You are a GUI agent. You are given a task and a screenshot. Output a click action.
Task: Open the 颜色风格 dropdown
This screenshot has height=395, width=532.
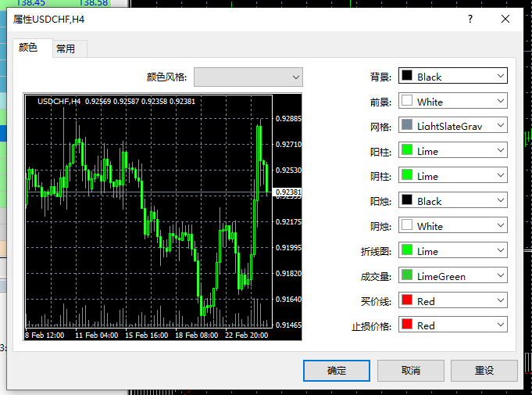click(x=248, y=77)
